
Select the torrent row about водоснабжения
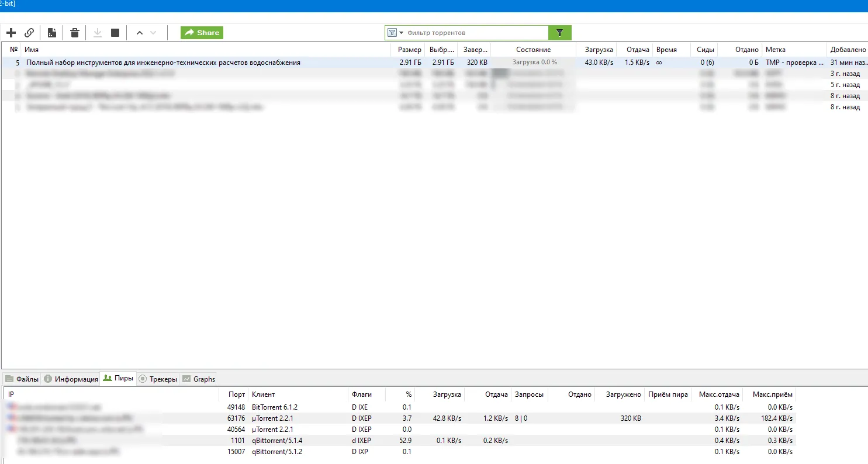[x=164, y=63]
